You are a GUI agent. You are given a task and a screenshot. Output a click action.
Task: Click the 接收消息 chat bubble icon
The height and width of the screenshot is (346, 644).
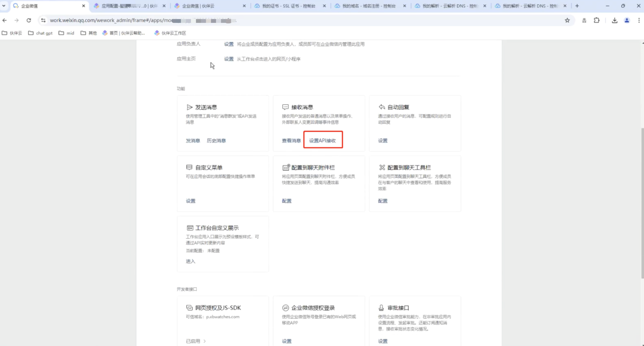click(285, 107)
